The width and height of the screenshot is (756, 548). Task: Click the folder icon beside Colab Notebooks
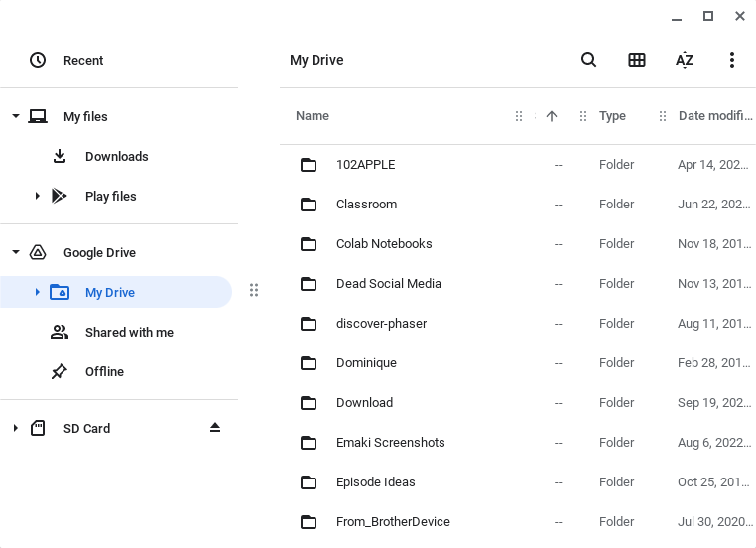[x=309, y=244]
